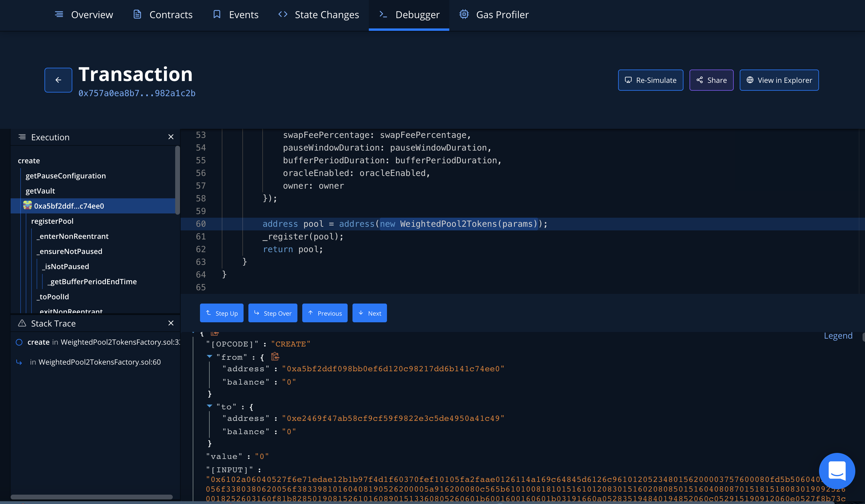Click the back arrow button

pos(58,80)
